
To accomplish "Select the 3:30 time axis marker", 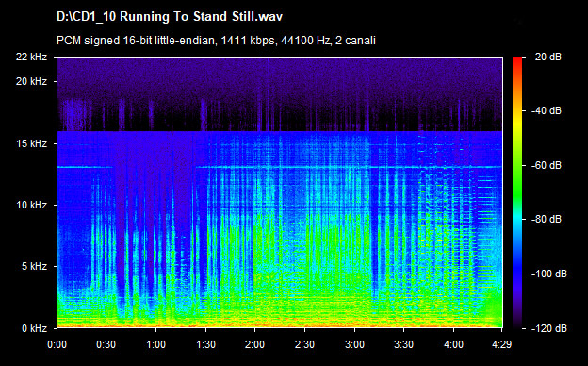I will point(404,344).
